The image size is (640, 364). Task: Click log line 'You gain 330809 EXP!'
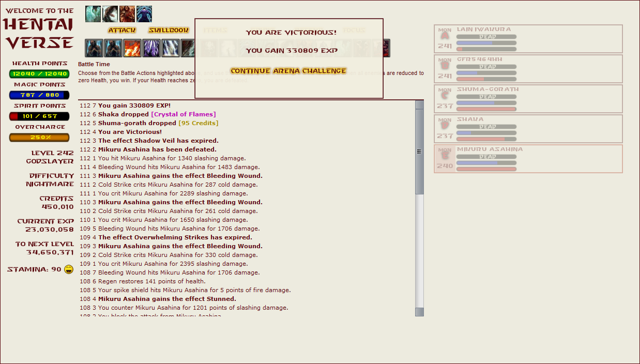point(134,105)
